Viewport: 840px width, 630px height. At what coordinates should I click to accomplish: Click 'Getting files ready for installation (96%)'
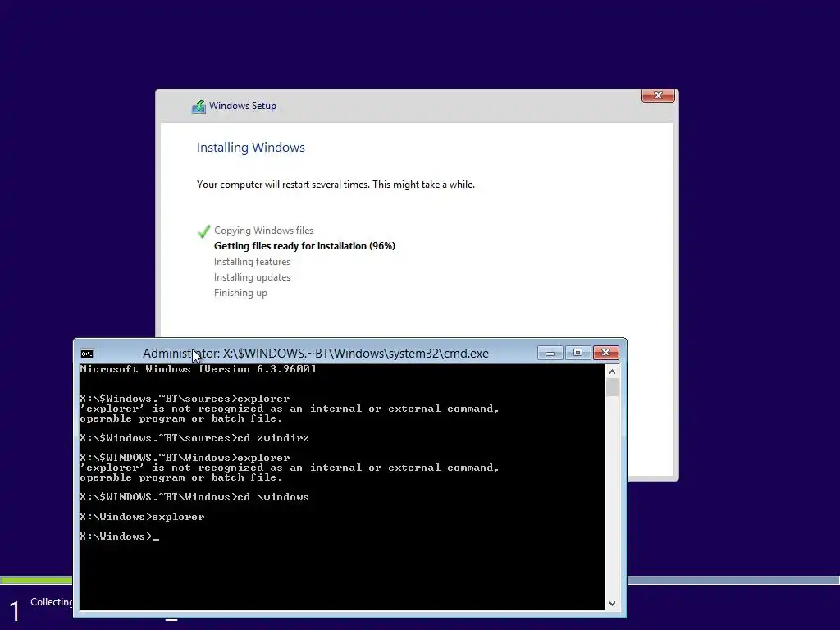pyautogui.click(x=305, y=246)
